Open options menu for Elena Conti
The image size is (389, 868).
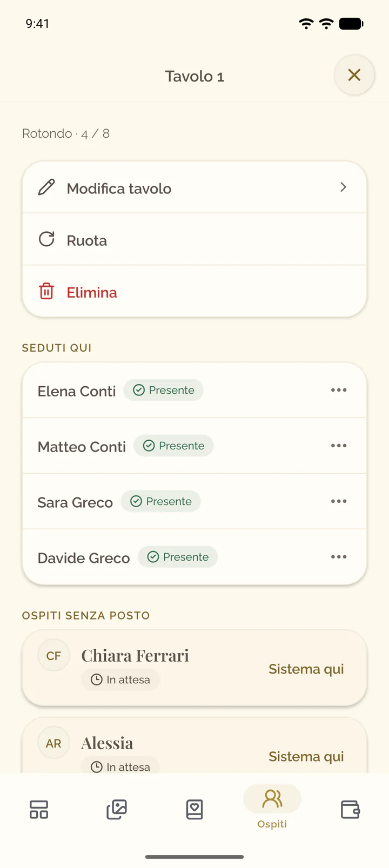(339, 390)
